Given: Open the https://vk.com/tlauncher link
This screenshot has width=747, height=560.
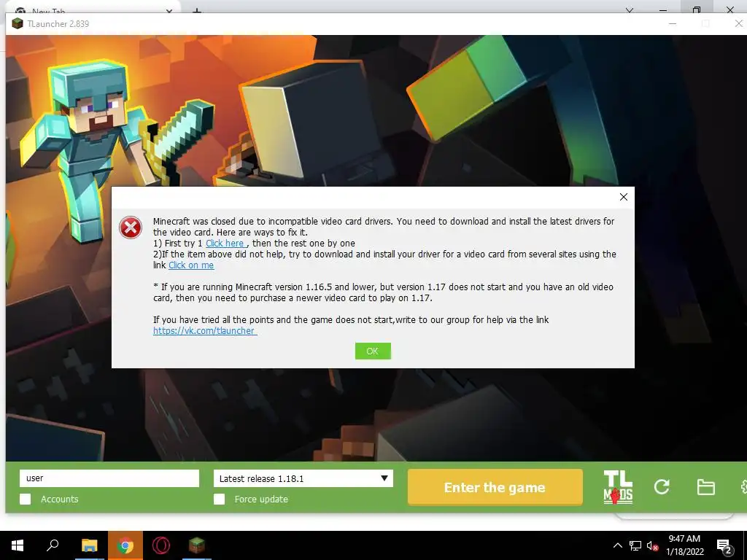Looking at the screenshot, I should pos(205,330).
